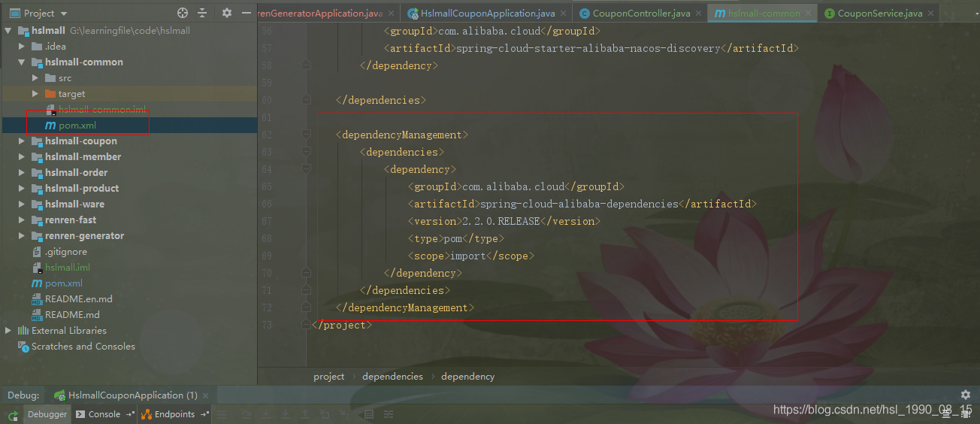Click the 'dependency' breadcrumb
The width and height of the screenshot is (980, 424).
click(467, 377)
